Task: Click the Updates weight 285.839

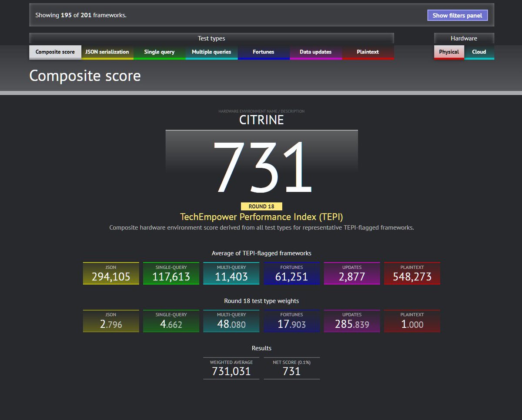Action: 352,324
